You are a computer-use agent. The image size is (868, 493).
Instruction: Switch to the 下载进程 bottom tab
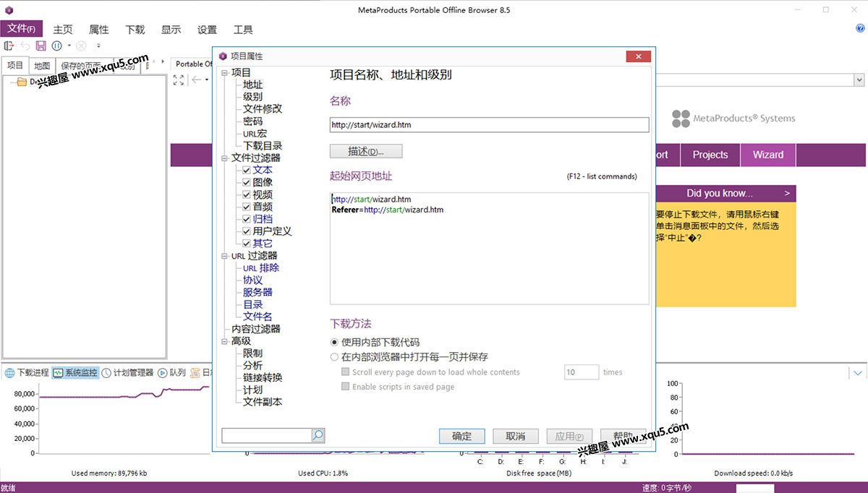pos(27,373)
